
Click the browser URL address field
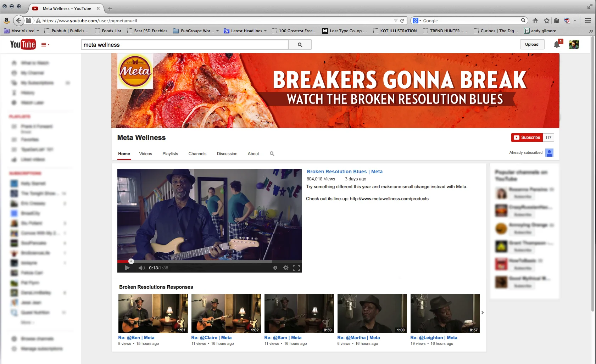[x=216, y=21]
